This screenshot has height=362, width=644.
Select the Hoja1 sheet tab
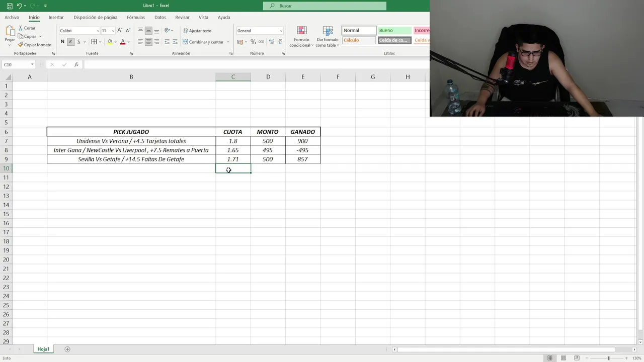[43, 349]
